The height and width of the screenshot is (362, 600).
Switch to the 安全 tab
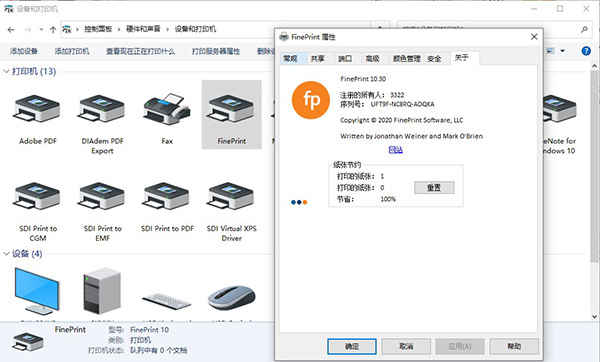(434, 59)
